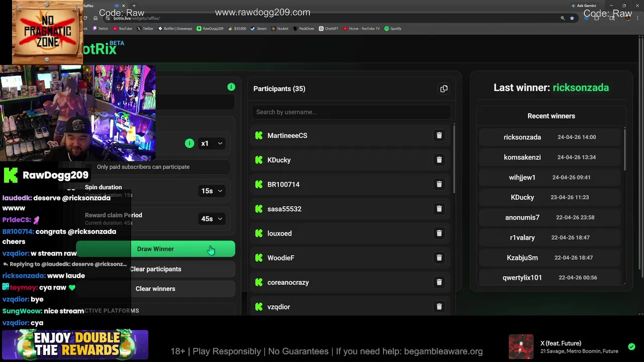Click the Kick logo beside KDucky
Image resolution: width=644 pixels, height=362 pixels.
coord(259,160)
